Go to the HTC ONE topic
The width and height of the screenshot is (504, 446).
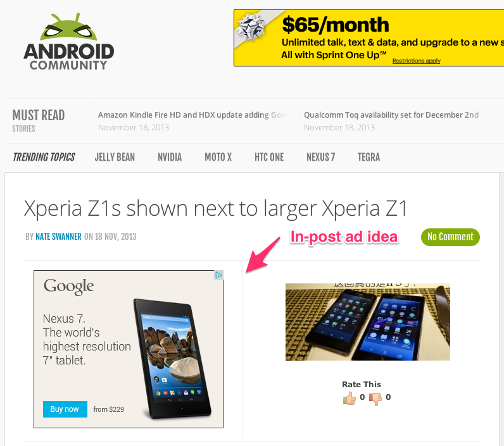coord(269,157)
